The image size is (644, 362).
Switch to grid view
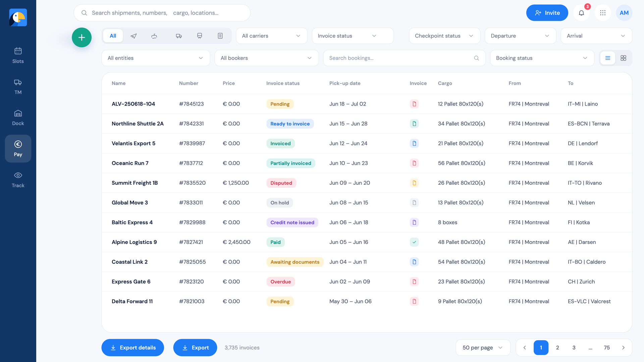click(x=623, y=58)
